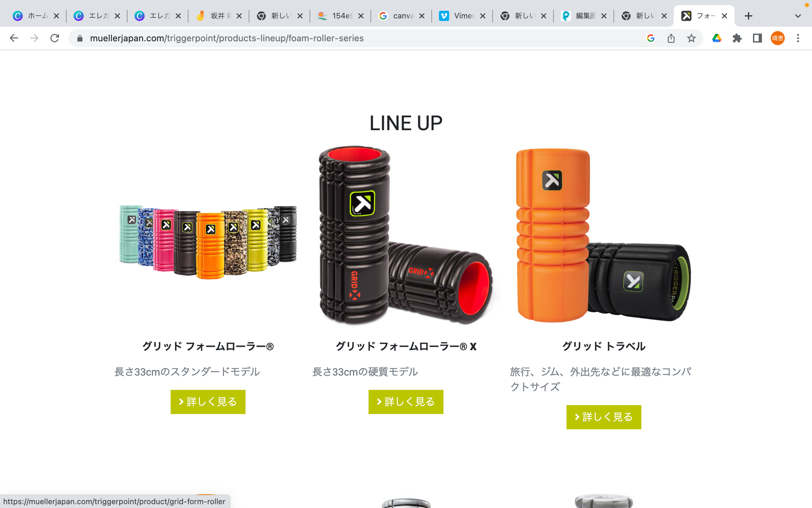Open the orange profile avatar
812x508 pixels.
[778, 38]
